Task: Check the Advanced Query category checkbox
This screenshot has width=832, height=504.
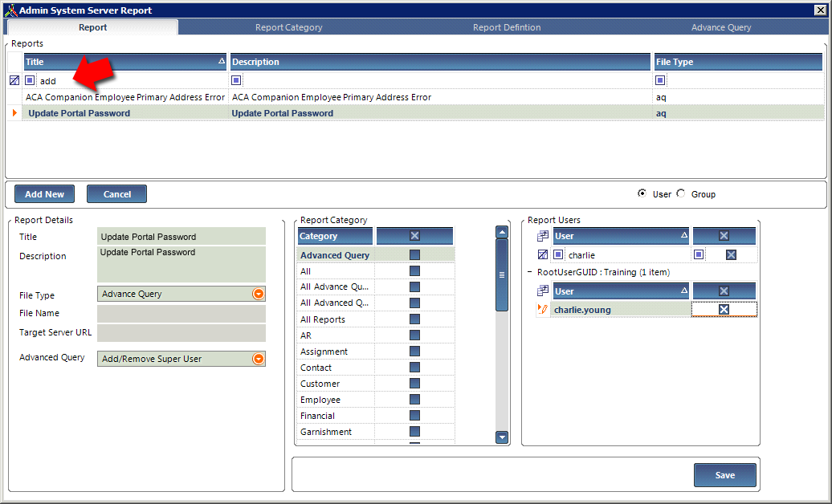Action: pyautogui.click(x=415, y=255)
